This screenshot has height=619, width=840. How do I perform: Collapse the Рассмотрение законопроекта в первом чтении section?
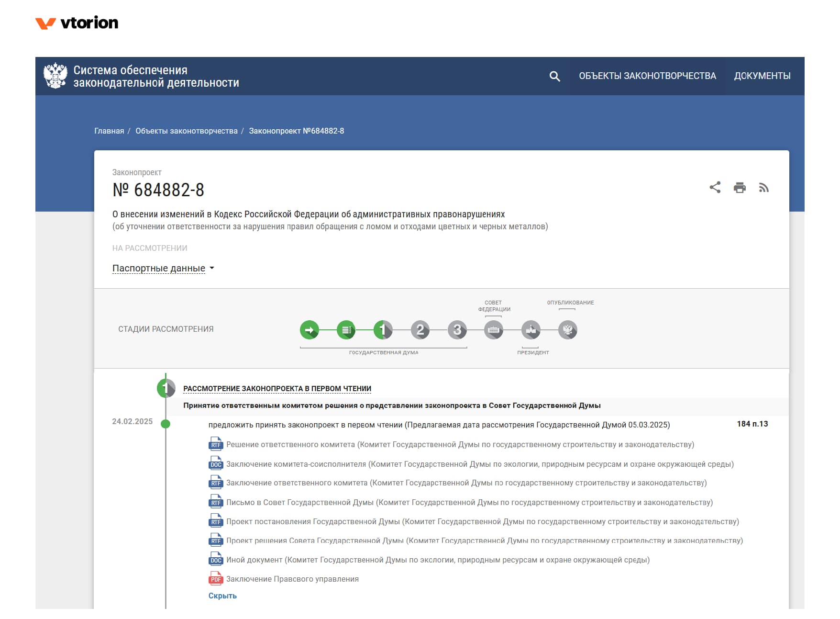click(x=277, y=388)
